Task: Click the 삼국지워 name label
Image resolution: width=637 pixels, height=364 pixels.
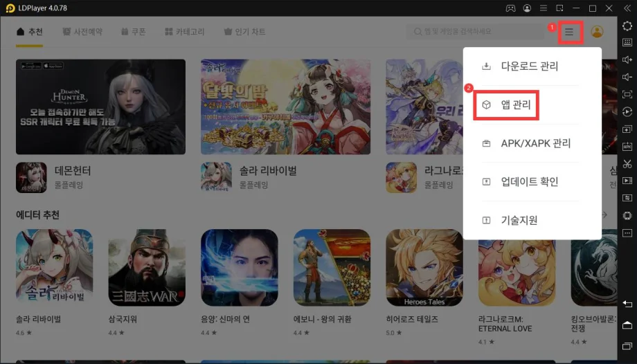Action: pos(123,319)
